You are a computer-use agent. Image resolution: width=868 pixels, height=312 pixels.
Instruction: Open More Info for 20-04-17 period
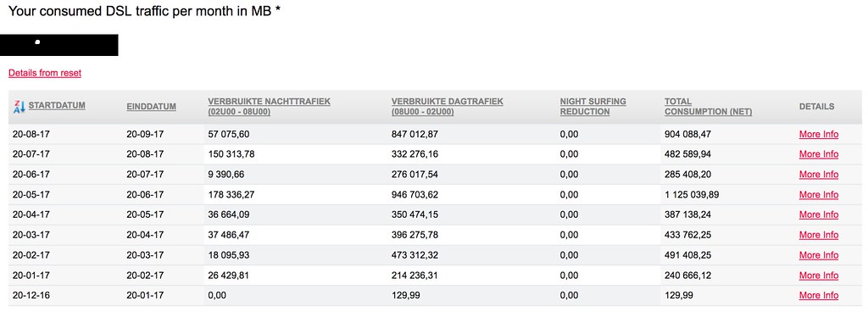coord(819,214)
